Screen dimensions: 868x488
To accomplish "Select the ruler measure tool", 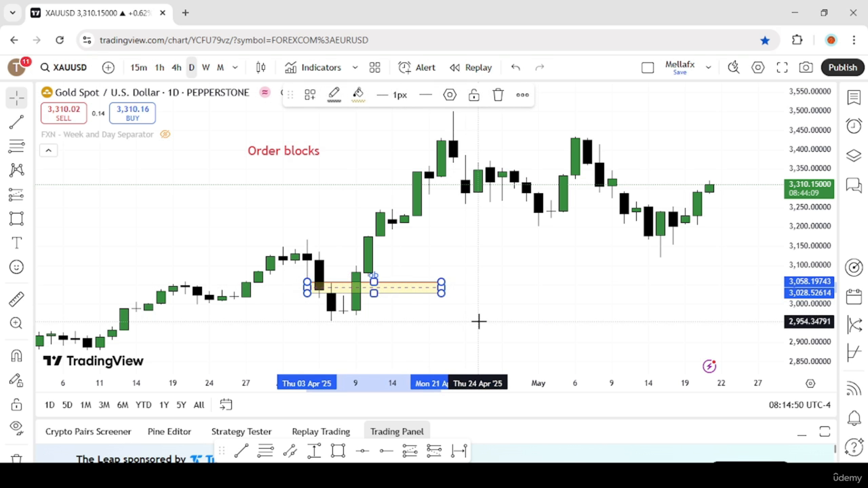I will point(17,299).
